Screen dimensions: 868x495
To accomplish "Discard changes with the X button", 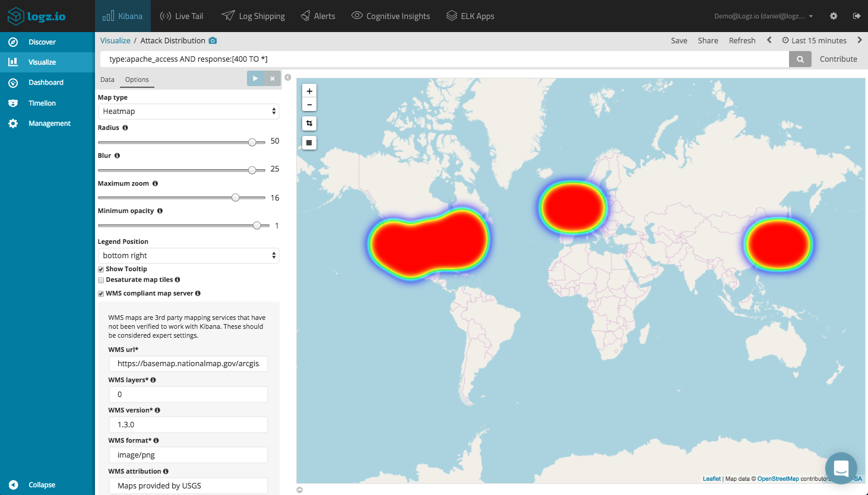I will point(273,78).
